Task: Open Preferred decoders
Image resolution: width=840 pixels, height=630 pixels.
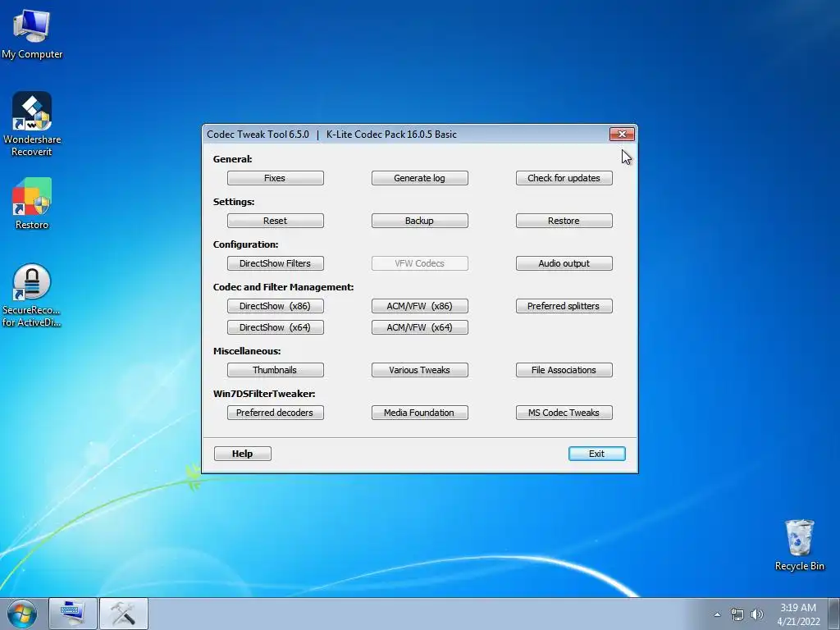Action: (276, 413)
